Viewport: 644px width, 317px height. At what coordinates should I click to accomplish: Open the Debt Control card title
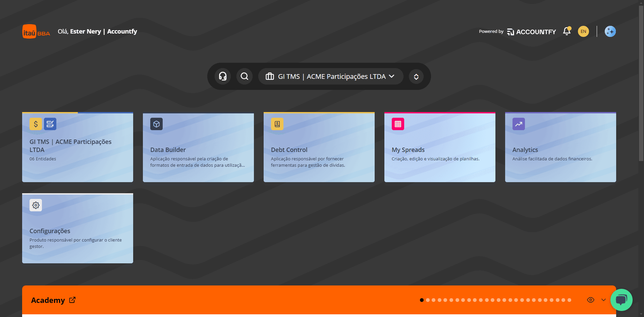[x=289, y=150]
